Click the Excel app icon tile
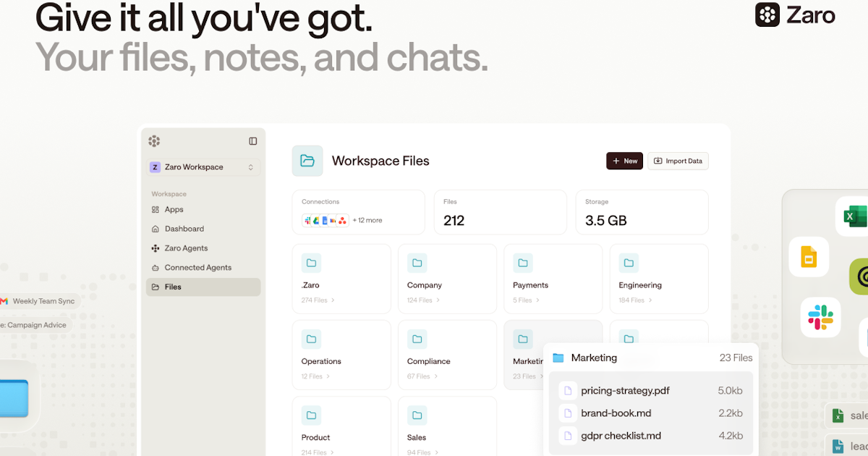 coord(852,216)
